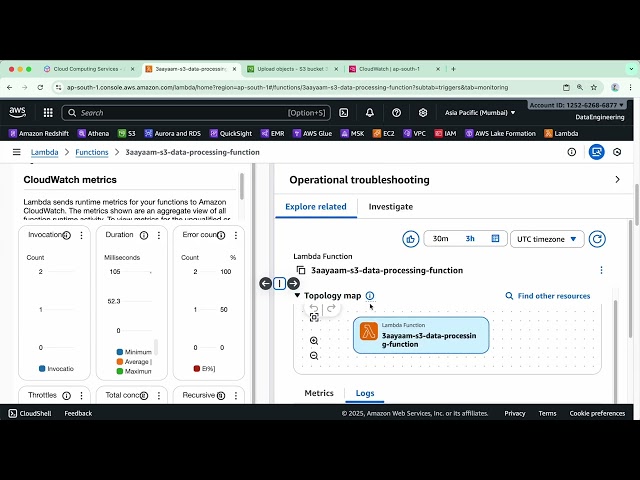The image size is (640, 480).
Task: Switch to the Explore related tab
Action: [316, 207]
